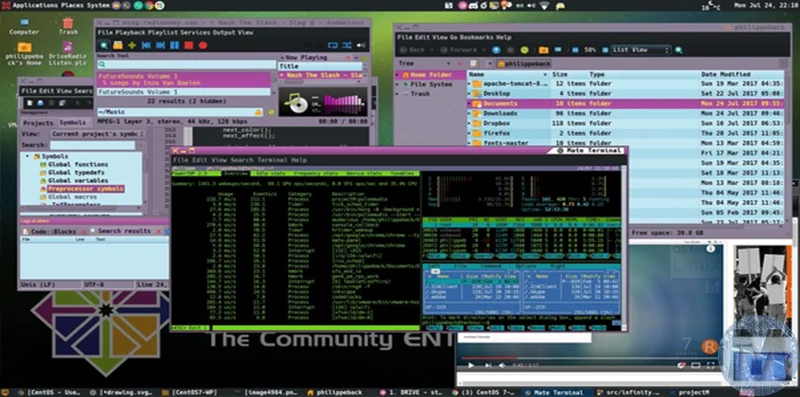Click the YouTube video progress bar
This screenshot has width=800, height=397.
coord(589,358)
